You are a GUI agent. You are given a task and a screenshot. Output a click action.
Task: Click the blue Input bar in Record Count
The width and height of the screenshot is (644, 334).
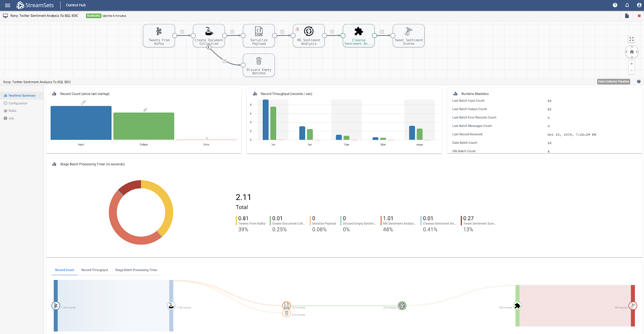point(81,123)
